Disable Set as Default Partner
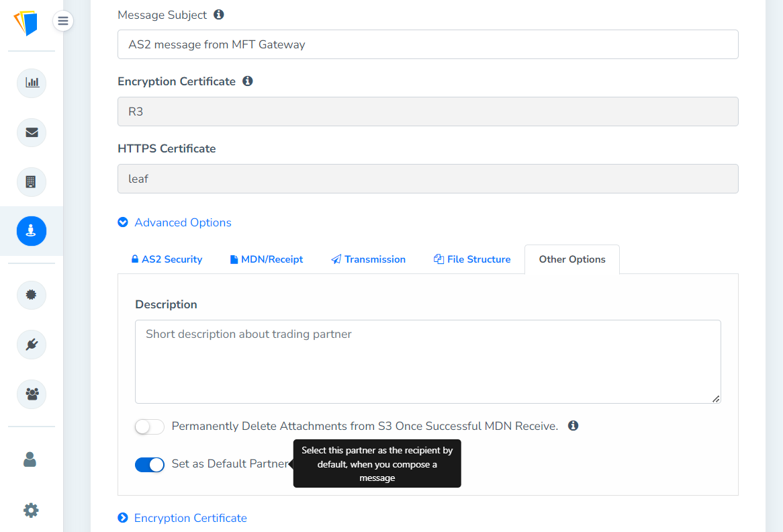The image size is (783, 532). click(x=149, y=464)
